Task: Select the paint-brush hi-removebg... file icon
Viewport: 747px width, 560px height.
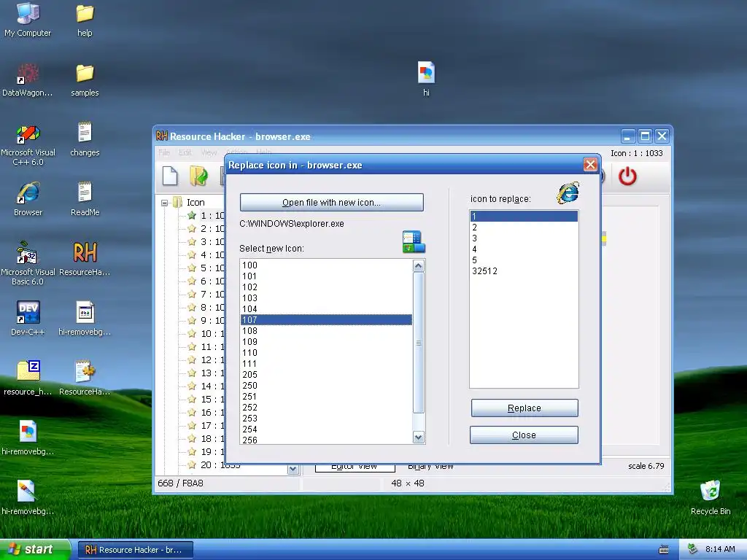Action: point(28,497)
